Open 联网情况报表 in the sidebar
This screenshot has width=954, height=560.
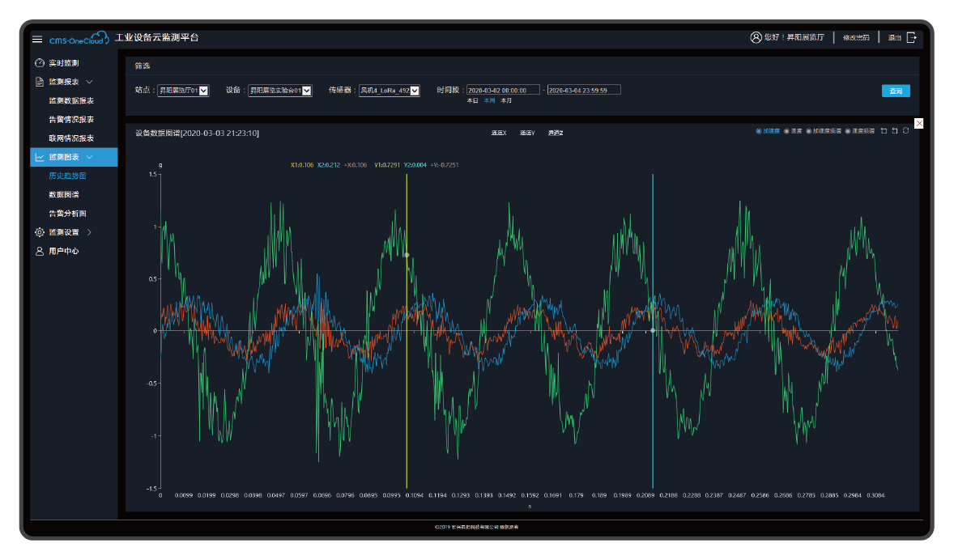click(71, 138)
